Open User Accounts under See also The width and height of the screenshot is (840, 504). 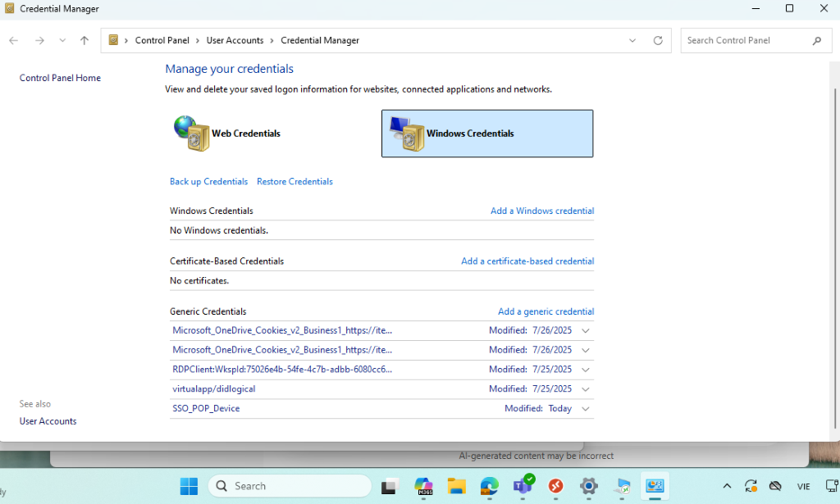coord(48,421)
